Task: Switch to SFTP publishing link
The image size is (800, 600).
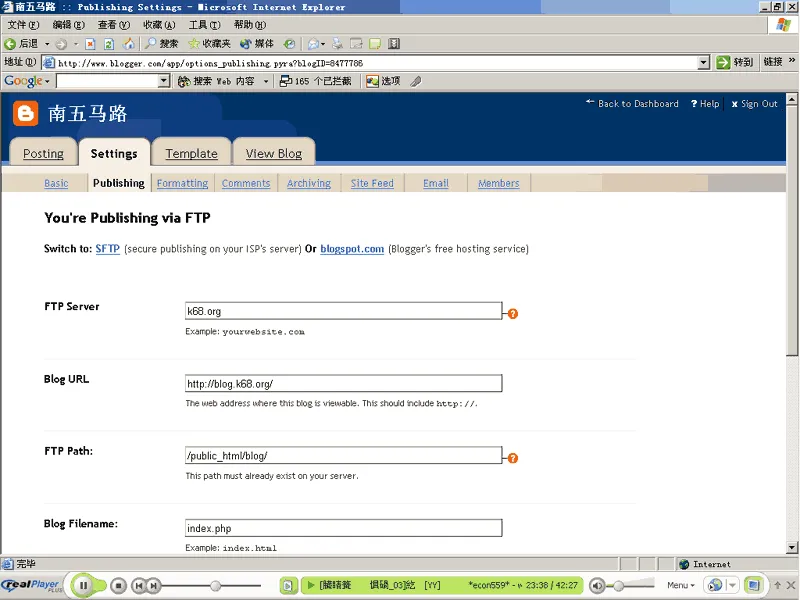Action: (108, 249)
